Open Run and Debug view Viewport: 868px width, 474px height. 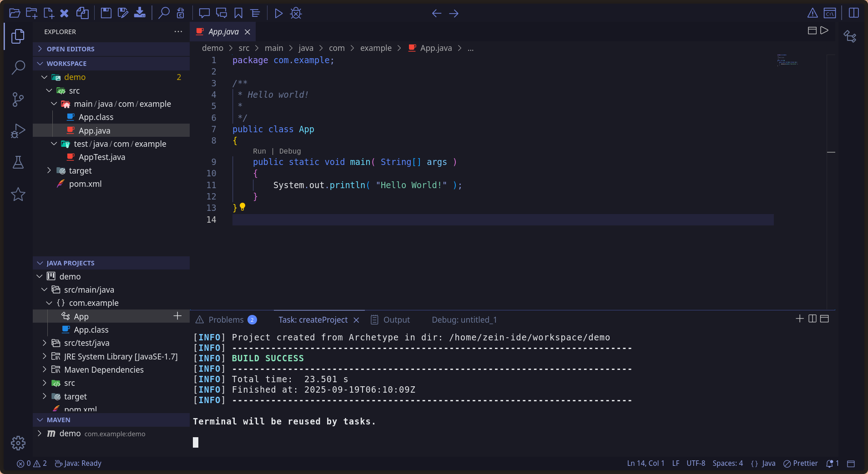coord(18,131)
